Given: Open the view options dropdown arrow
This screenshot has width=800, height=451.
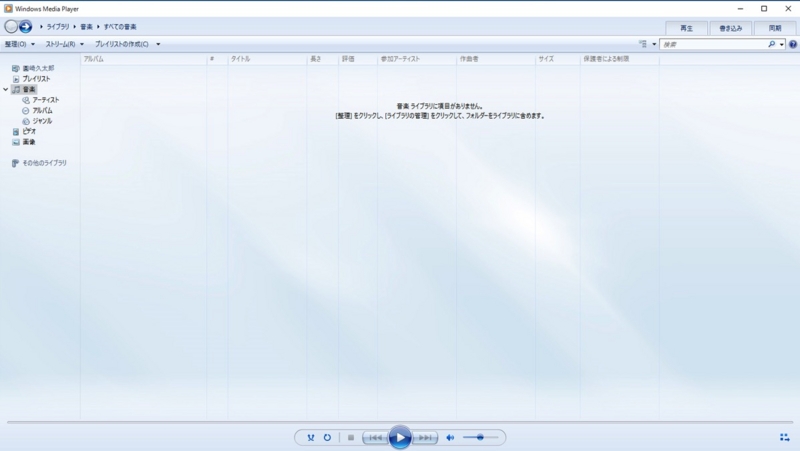Looking at the screenshot, I should click(x=654, y=44).
